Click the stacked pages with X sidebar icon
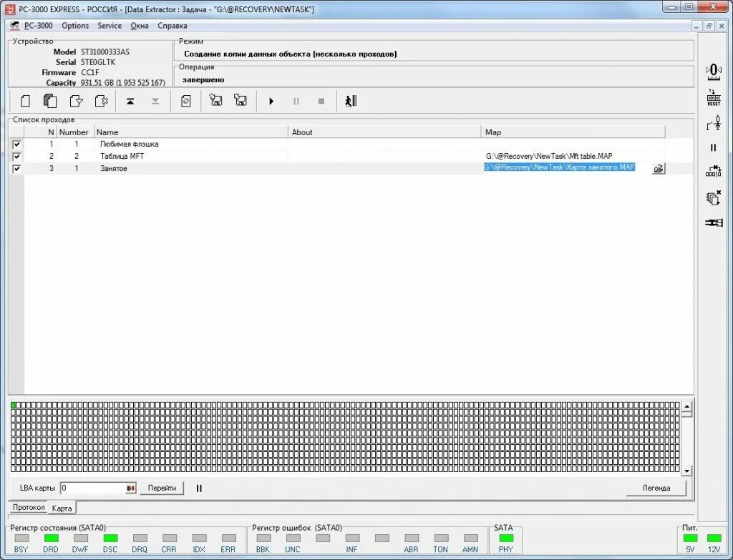This screenshot has height=560, width=733. pyautogui.click(x=714, y=197)
